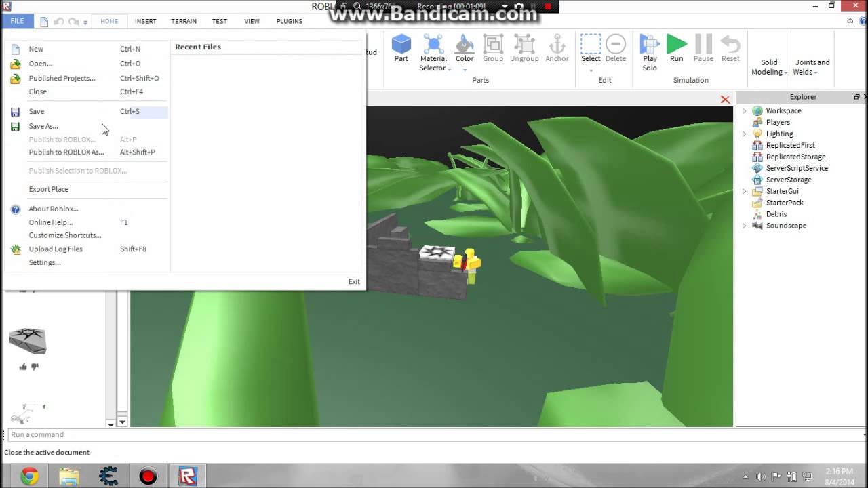Select ServerScriptService in Explorer
The width and height of the screenshot is (868, 488).
pos(797,168)
